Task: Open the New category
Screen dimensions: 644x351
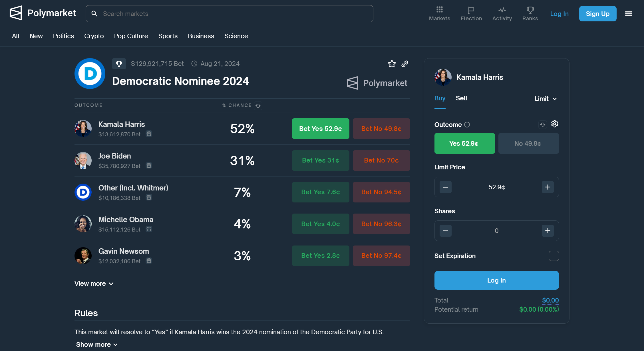Action: [36, 36]
